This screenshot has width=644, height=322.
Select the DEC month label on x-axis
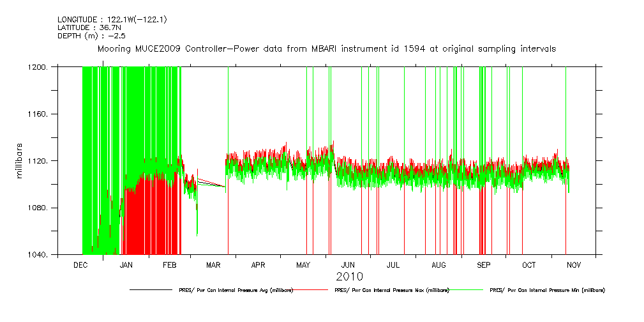click(x=80, y=264)
